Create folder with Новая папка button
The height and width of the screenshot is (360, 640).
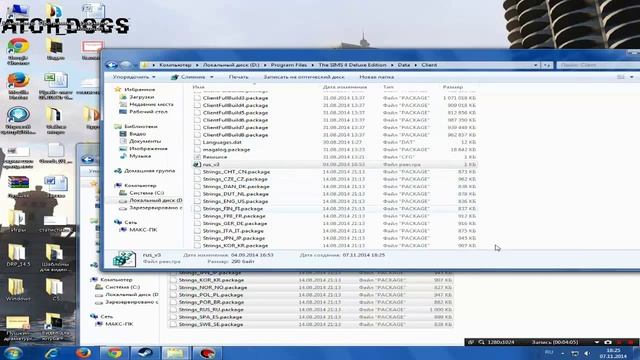pyautogui.click(x=376, y=77)
